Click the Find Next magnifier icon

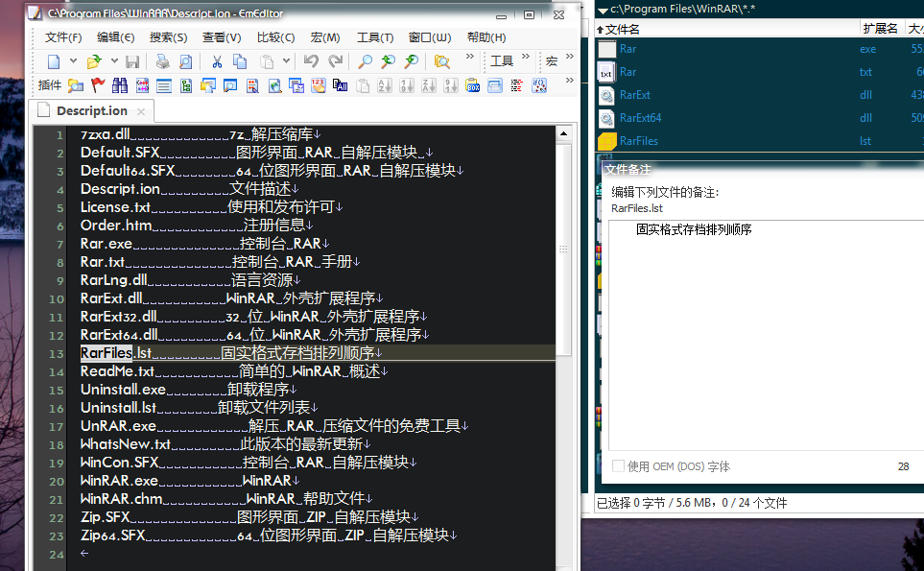(412, 61)
